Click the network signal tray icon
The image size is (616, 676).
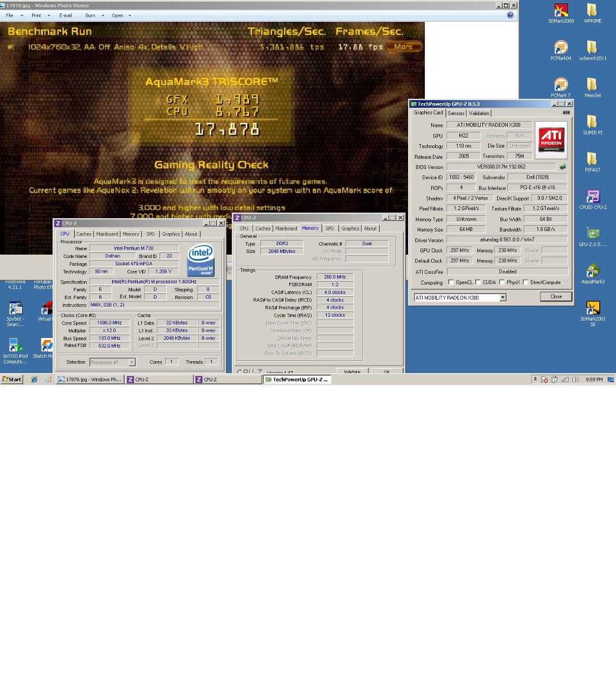[565, 380]
